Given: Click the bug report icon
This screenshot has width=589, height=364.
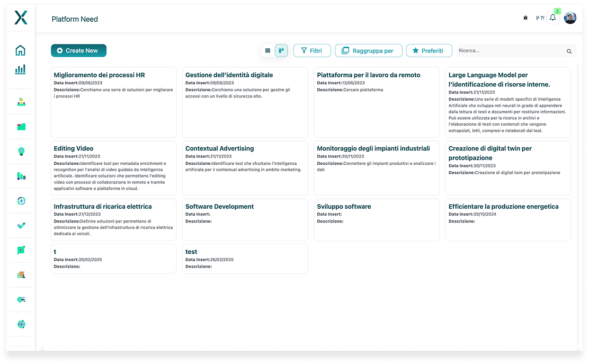Looking at the screenshot, I should (x=525, y=18).
